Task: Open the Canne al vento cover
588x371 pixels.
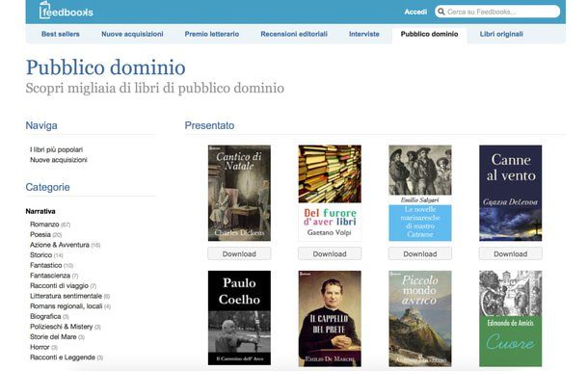Action: pos(510,193)
